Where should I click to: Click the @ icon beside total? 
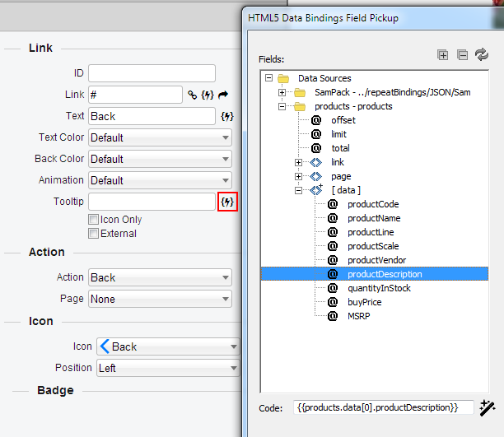pyautogui.click(x=316, y=148)
